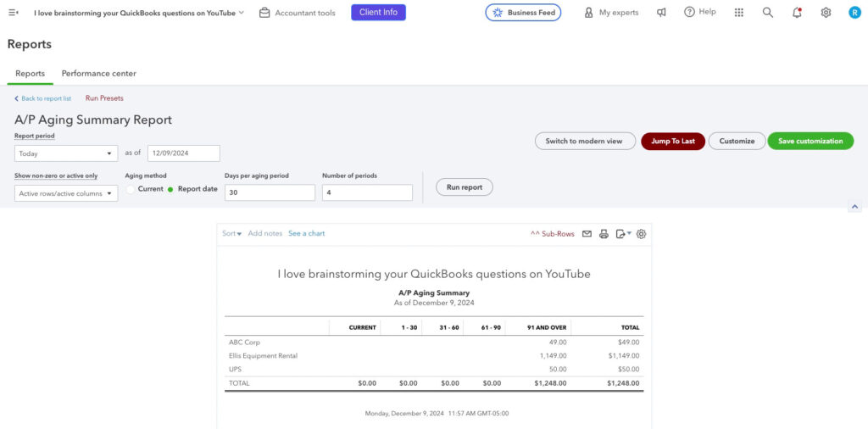Viewport: 868px width, 429px height.
Task: Open the Report period dropdown
Action: 66,153
